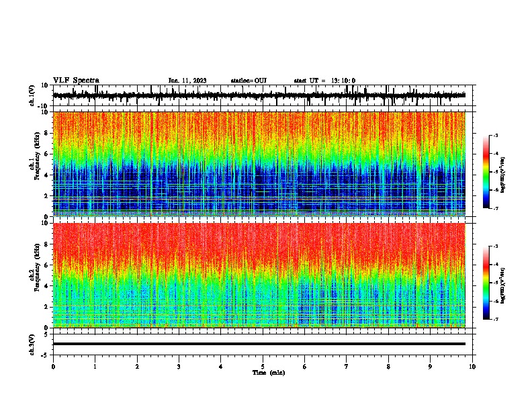Click the -10 tick label on the ch.1 voltage axis
The width and height of the screenshot is (532, 411).
coord(43,106)
